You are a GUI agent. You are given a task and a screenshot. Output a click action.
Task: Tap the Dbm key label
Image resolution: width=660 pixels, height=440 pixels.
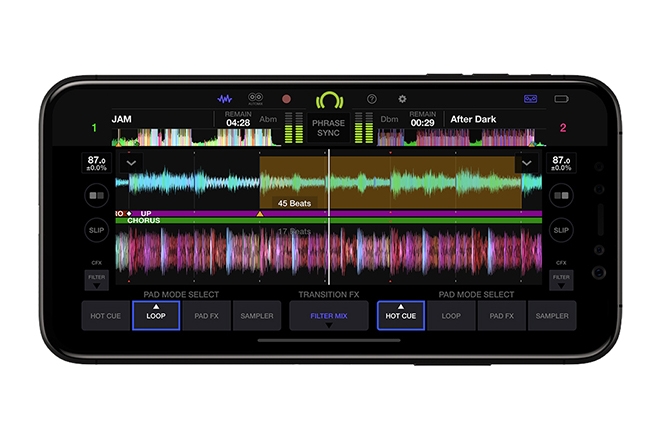(389, 119)
